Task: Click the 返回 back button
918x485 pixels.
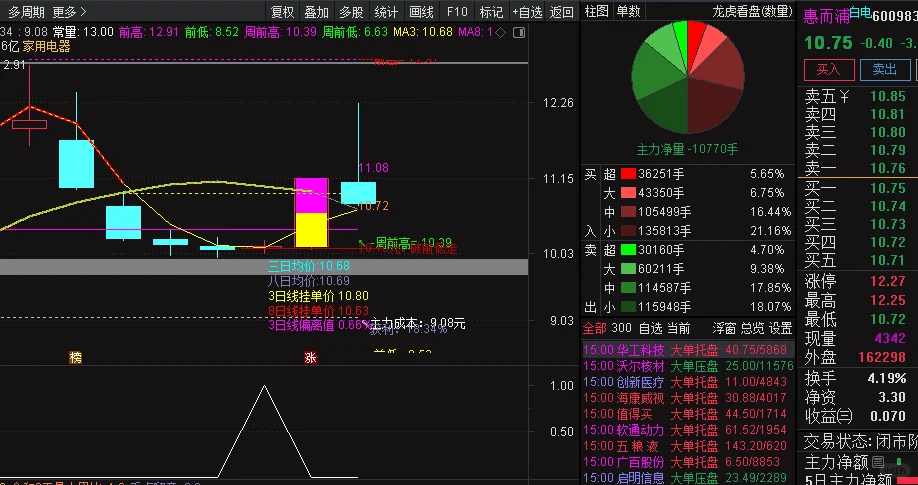Action: pos(561,12)
